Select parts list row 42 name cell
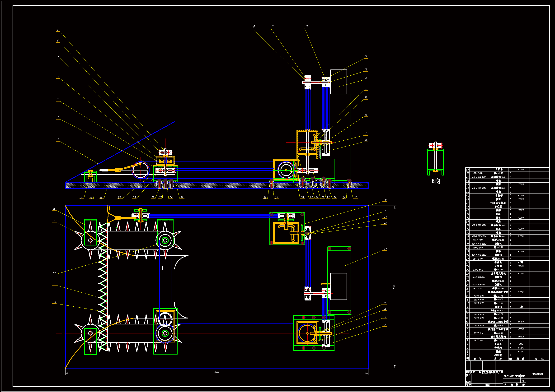This screenshot has width=555, height=392. click(x=498, y=203)
